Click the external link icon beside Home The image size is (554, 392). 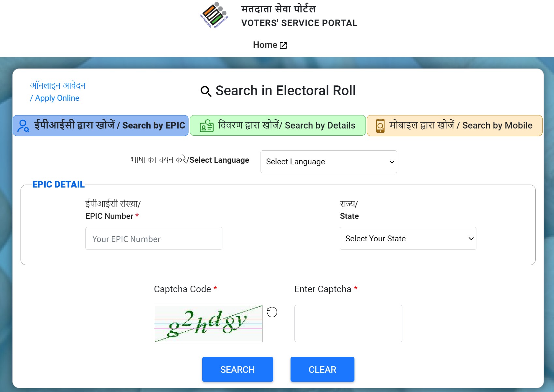coord(283,45)
